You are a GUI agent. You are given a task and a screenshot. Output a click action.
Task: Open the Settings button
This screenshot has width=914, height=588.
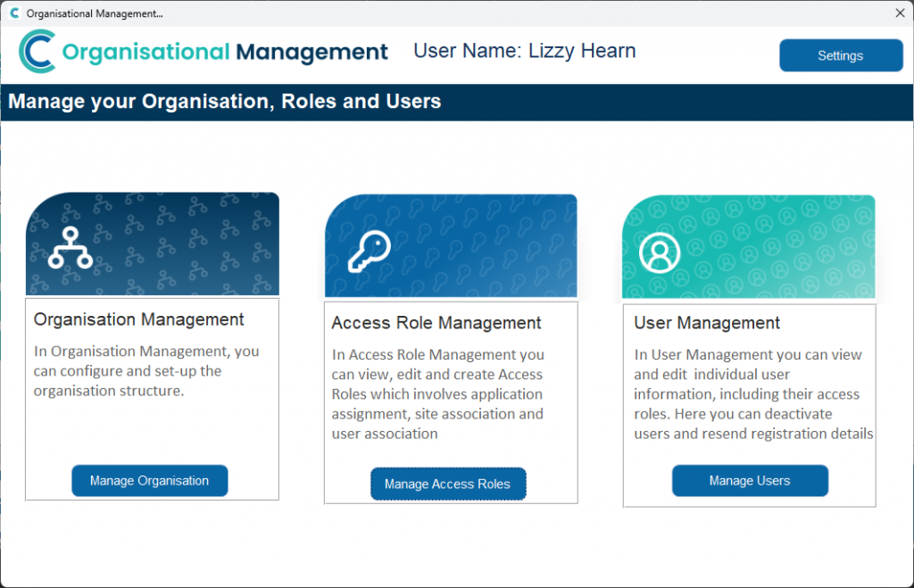coord(841,55)
